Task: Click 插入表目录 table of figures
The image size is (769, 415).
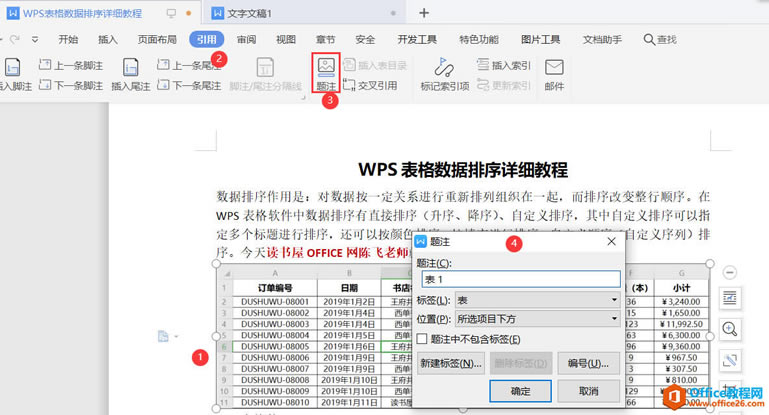Action: pyautogui.click(x=375, y=65)
